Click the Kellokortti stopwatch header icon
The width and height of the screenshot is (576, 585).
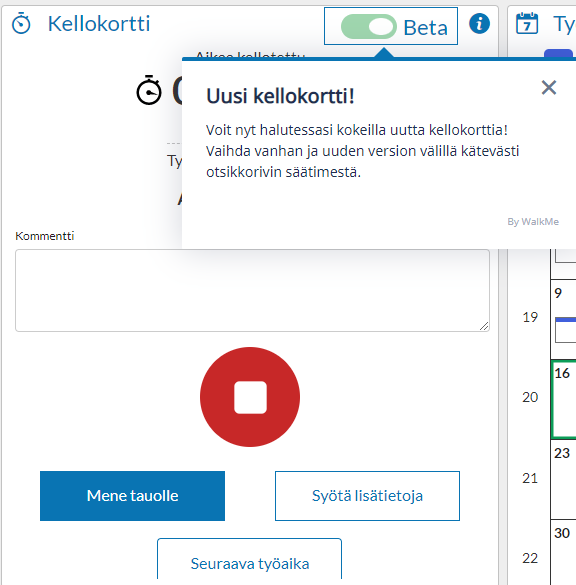coord(21,24)
